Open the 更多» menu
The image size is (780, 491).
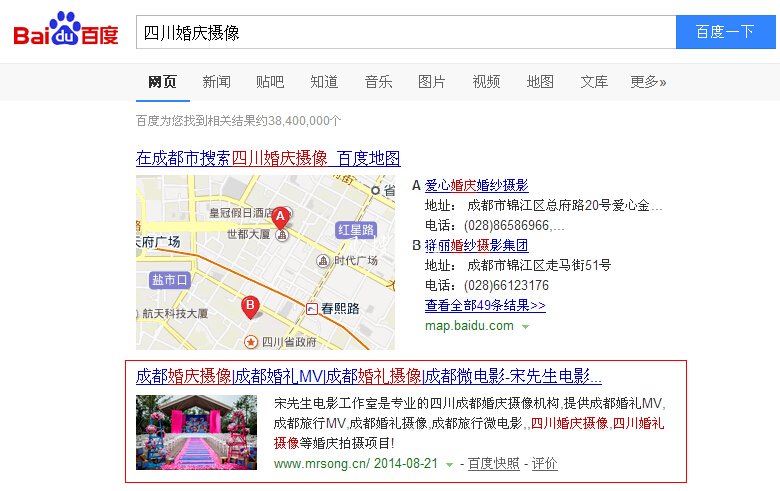648,82
